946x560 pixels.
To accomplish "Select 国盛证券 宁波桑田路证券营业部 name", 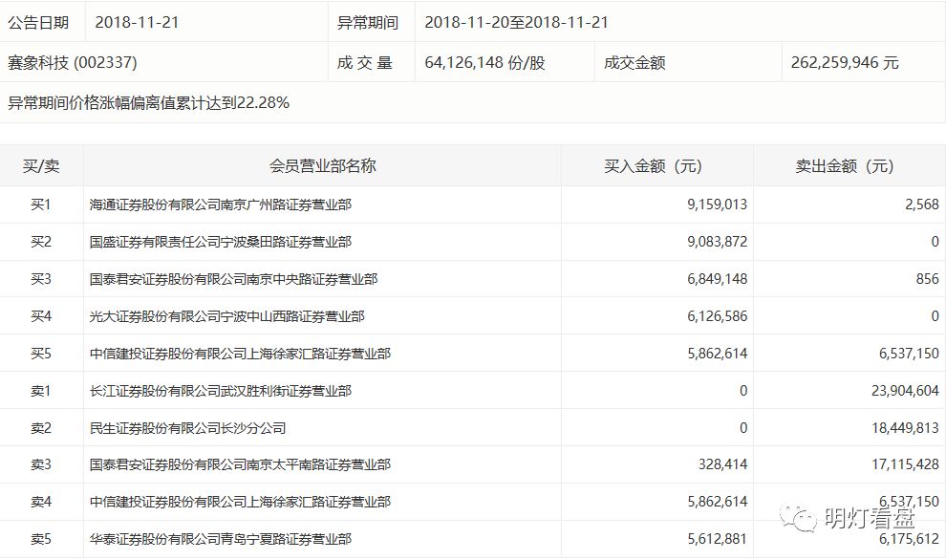I will tap(220, 242).
